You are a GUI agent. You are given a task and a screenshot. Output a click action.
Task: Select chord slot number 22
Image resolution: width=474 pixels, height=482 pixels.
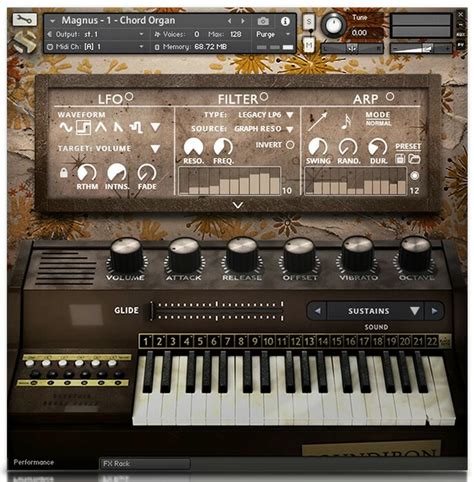[432, 341]
